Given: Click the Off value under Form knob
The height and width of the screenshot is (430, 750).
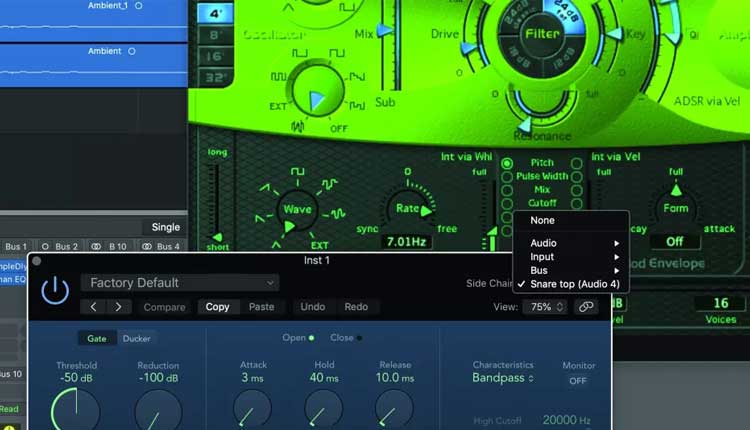Looking at the screenshot, I should pyautogui.click(x=675, y=242).
